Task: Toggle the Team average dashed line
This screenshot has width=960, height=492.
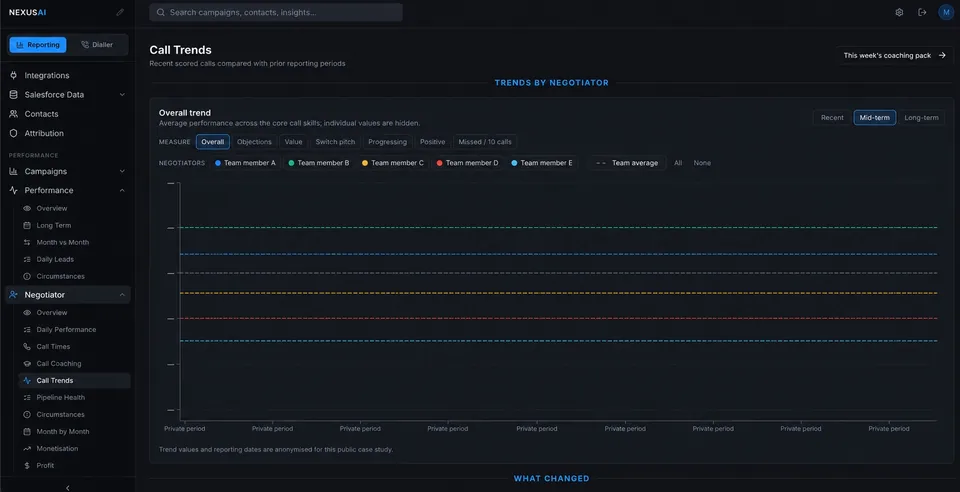Action: tap(627, 163)
